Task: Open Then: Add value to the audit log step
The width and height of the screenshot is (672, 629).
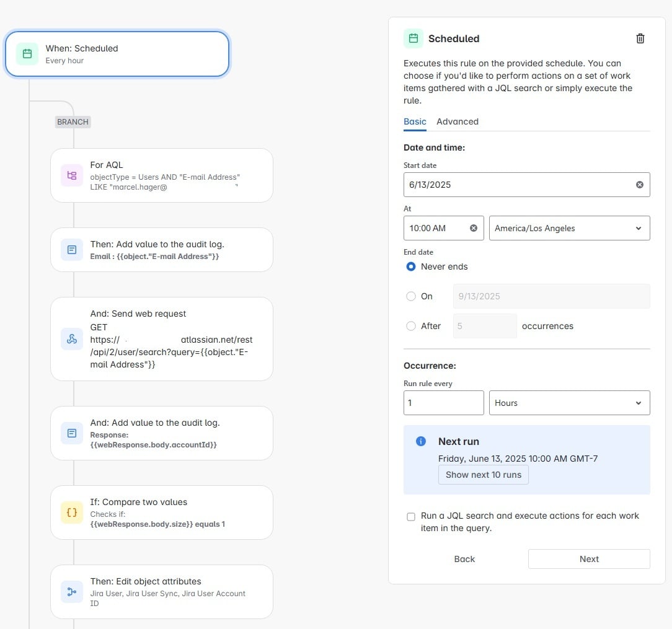Action: 162,250
